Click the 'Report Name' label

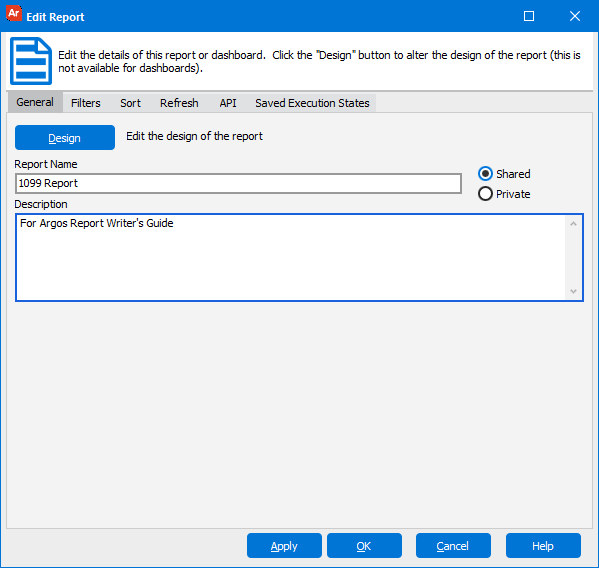click(x=46, y=164)
